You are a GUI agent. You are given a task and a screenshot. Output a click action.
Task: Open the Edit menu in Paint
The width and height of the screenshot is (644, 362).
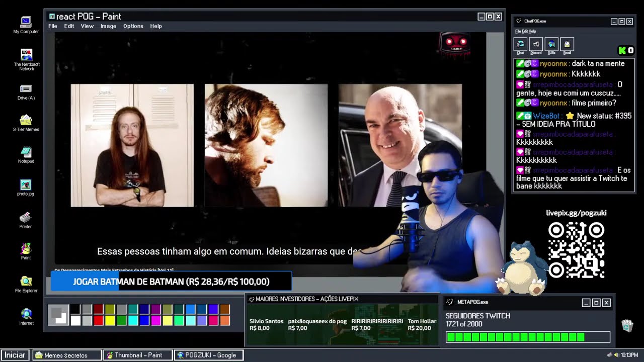69,26
